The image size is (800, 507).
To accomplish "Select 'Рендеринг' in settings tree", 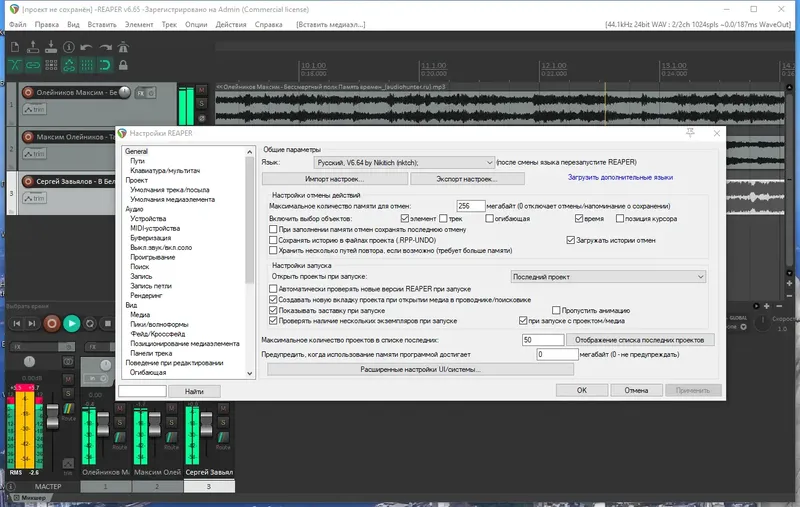I will (146, 295).
